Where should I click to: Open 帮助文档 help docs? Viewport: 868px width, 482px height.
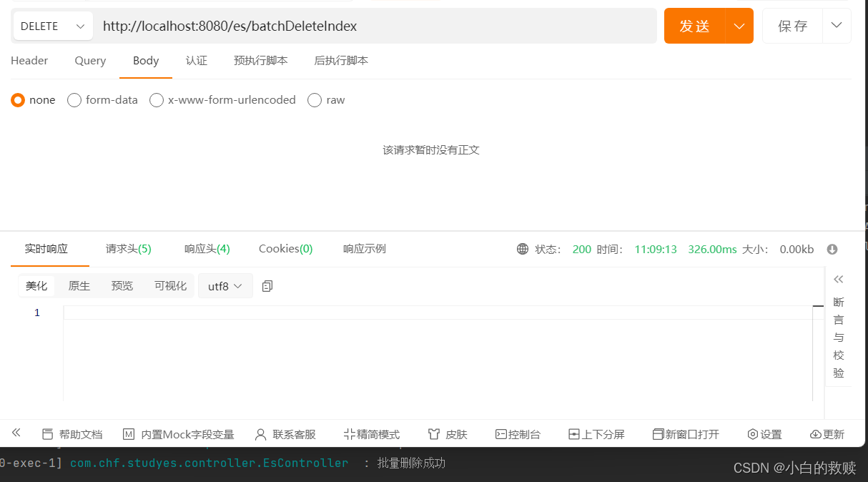point(72,434)
